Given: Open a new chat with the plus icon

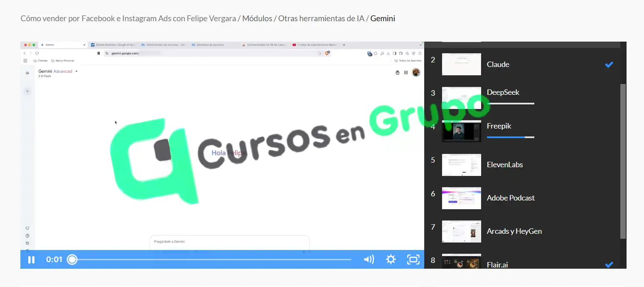Looking at the screenshot, I should click(27, 91).
